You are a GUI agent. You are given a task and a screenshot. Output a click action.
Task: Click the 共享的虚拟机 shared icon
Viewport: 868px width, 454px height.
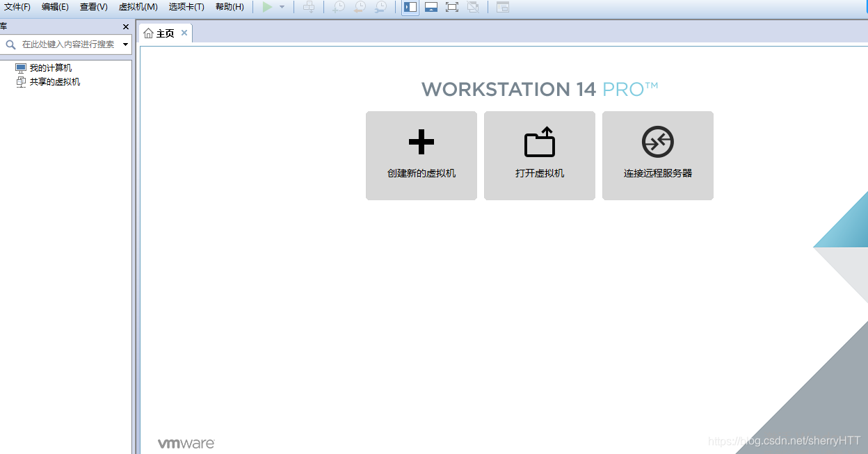(21, 81)
